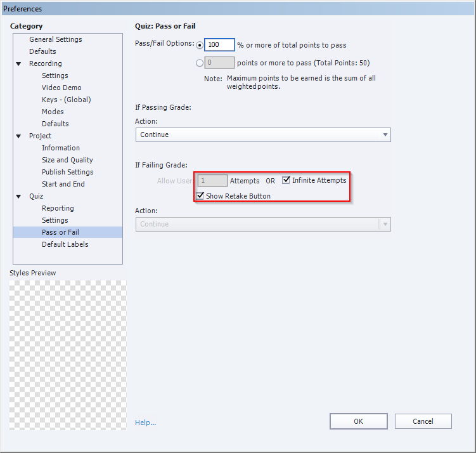Open Keys - (Global) settings
476x453 pixels.
click(66, 100)
